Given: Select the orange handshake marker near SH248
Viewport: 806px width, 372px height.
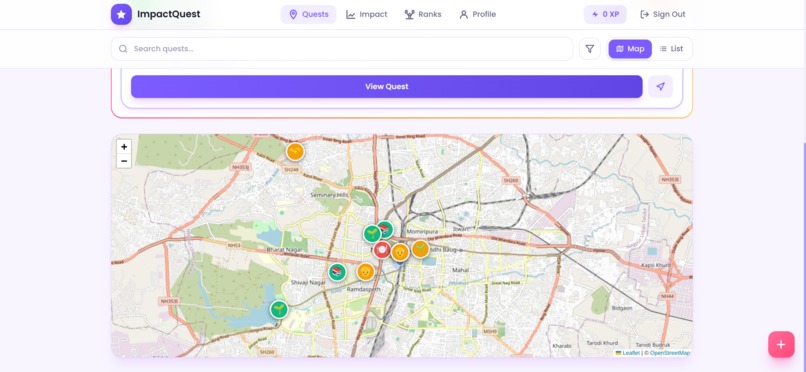Looking at the screenshot, I should click(295, 152).
